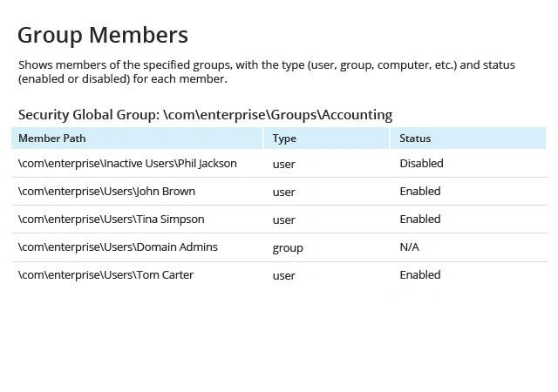Click user type in Phil Jackson row
This screenshot has height=392, width=558.
click(283, 165)
